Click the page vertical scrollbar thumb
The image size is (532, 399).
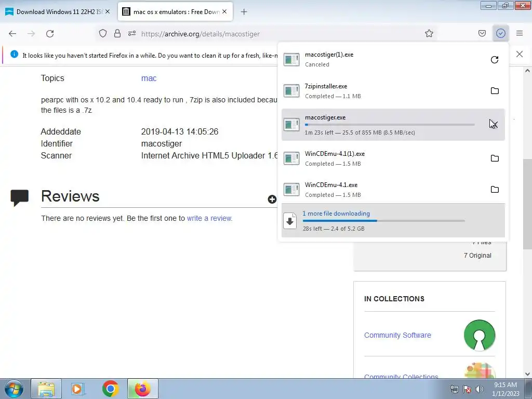coord(527,204)
